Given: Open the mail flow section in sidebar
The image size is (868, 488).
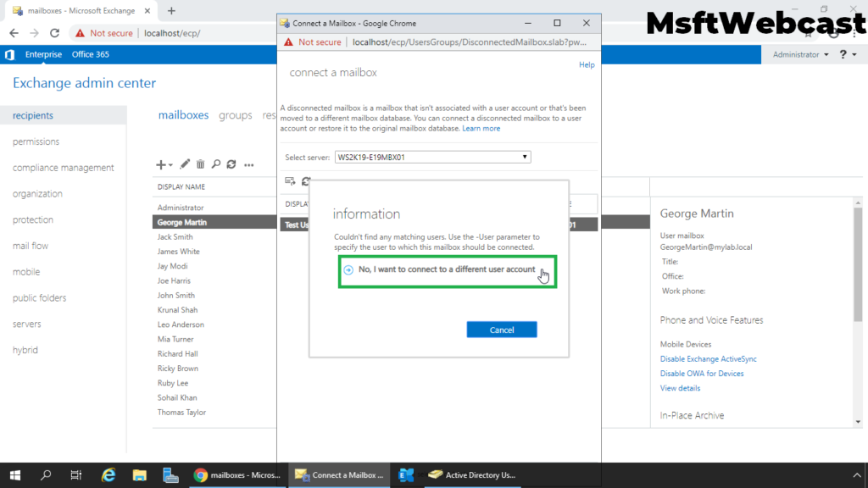Looking at the screenshot, I should pyautogui.click(x=31, y=246).
